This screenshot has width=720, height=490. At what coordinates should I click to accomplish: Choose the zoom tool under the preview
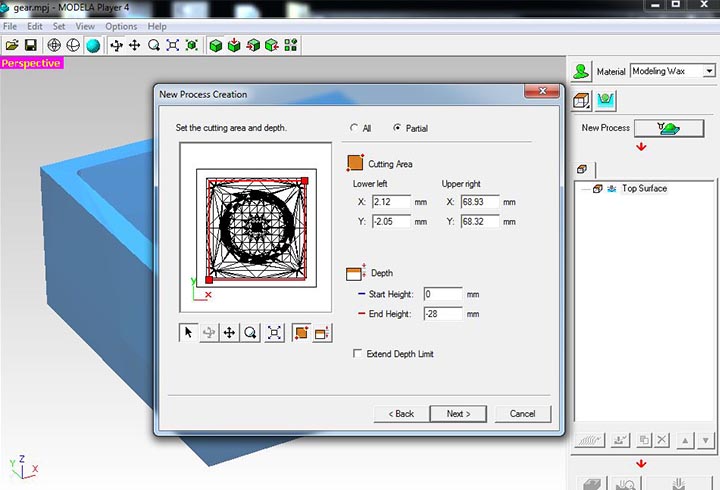[x=250, y=332]
